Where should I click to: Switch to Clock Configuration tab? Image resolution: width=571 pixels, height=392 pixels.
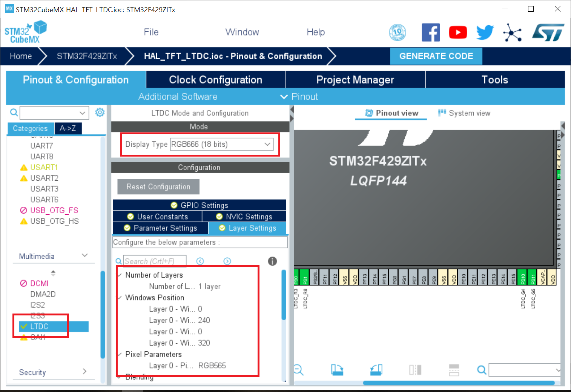[216, 80]
